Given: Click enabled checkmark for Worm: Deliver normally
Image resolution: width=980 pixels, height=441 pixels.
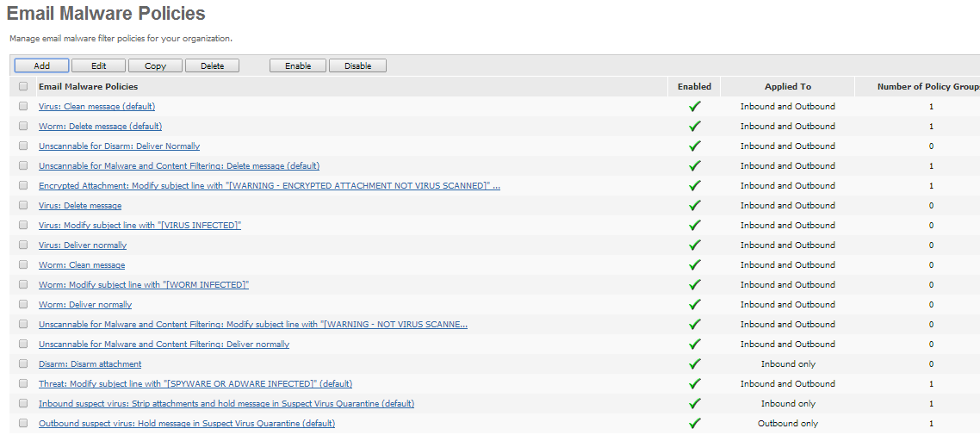Looking at the screenshot, I should [x=694, y=305].
